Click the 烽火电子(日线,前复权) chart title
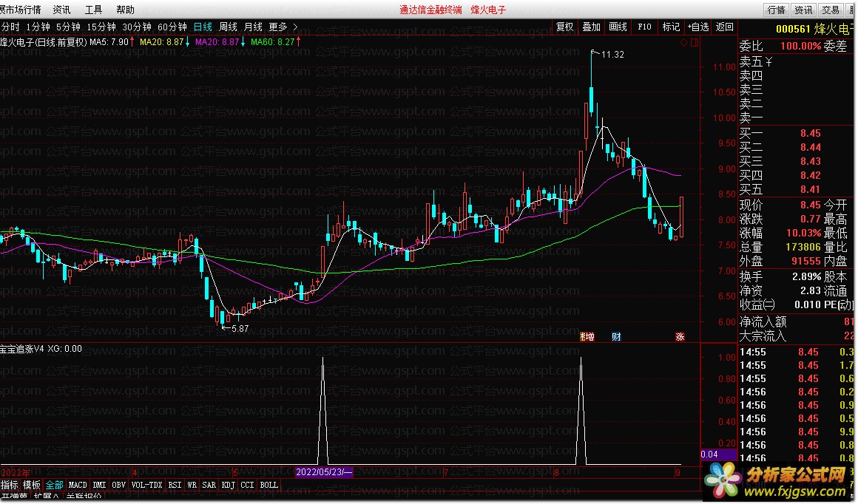Viewport: 858px width, 504px height. (x=44, y=41)
